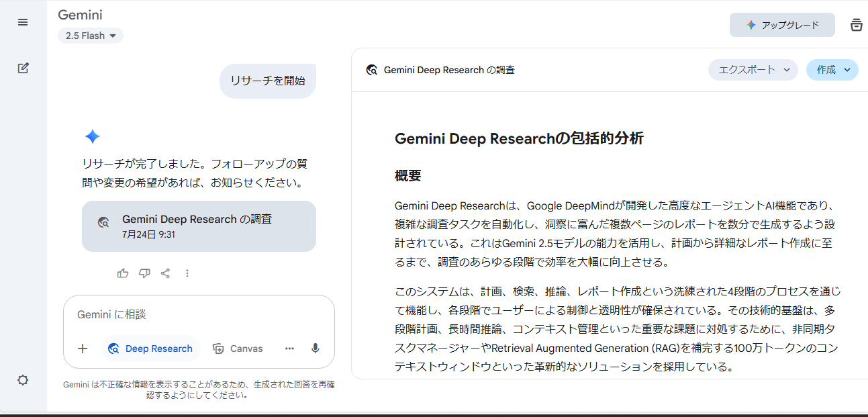Screen dimensions: 868x417
Task: Open the エクスポート dropdown
Action: 753,70
